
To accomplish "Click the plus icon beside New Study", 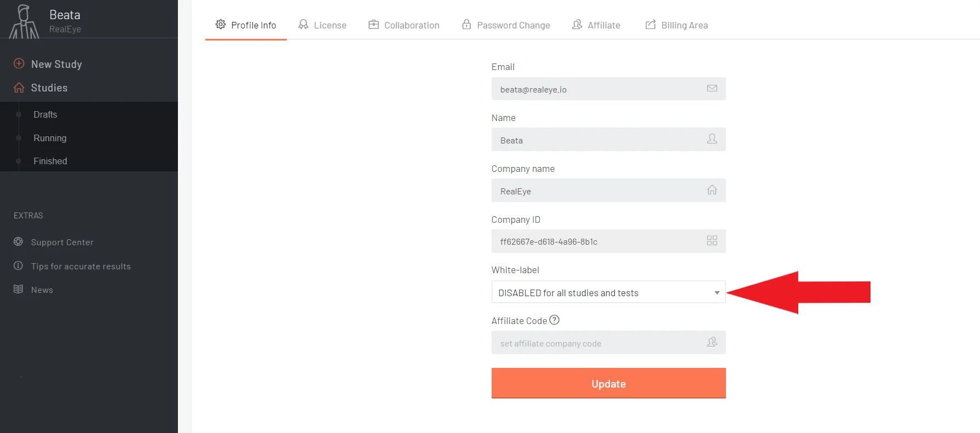I will (19, 63).
